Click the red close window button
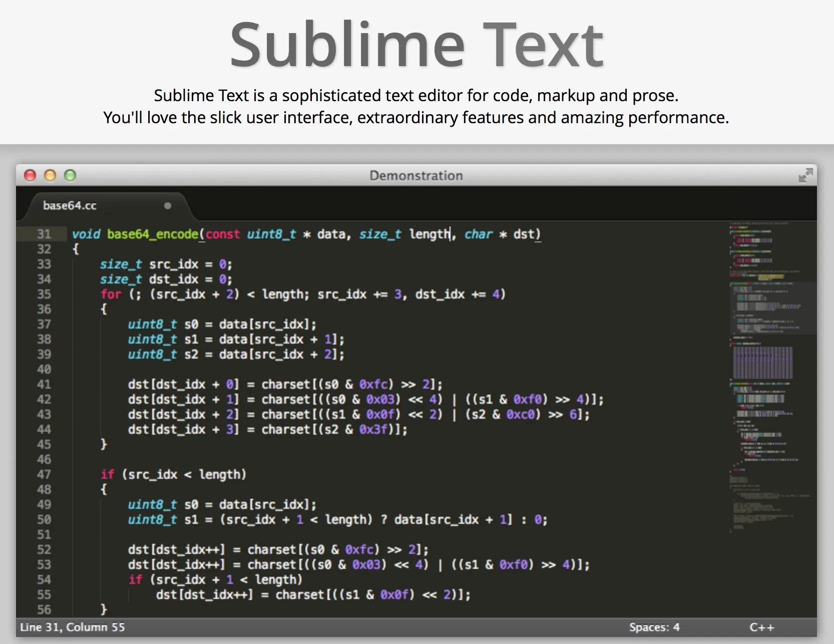The height and width of the screenshot is (644, 834). point(31,175)
